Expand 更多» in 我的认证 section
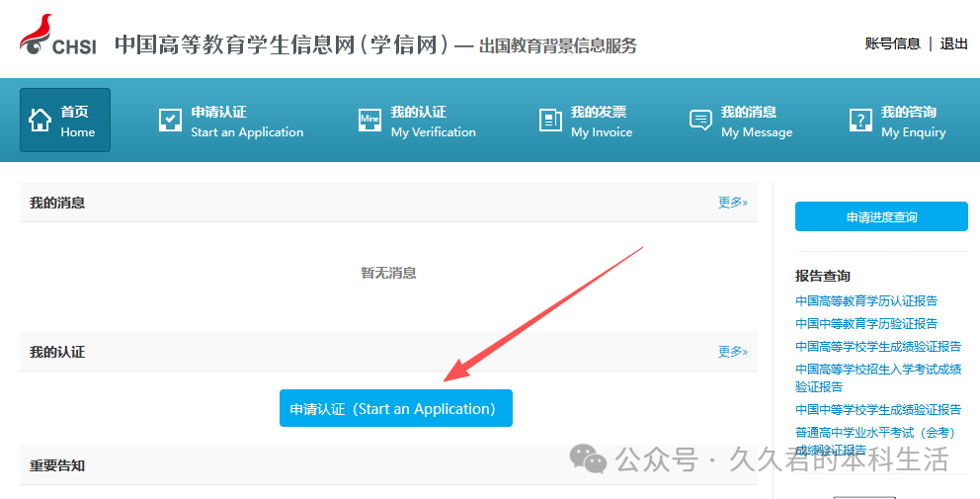Viewport: 980px width, 499px height. tap(732, 352)
